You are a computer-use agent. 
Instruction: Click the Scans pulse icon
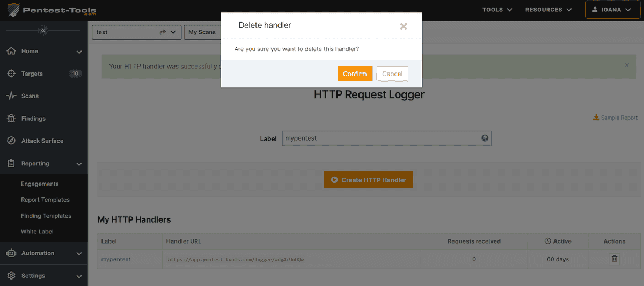[x=11, y=96]
